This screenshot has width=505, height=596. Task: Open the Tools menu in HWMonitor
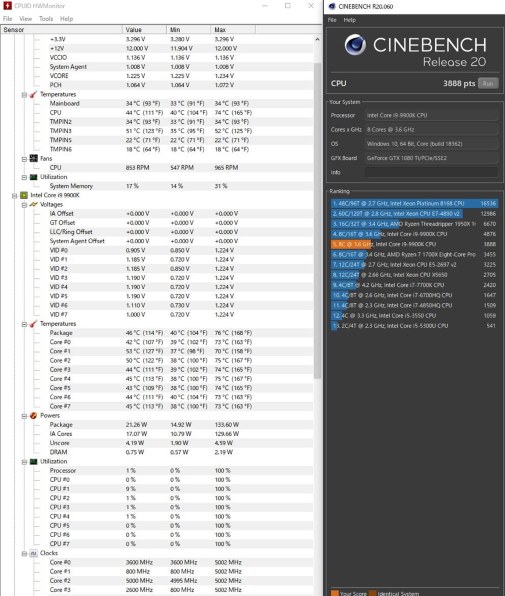46,19
